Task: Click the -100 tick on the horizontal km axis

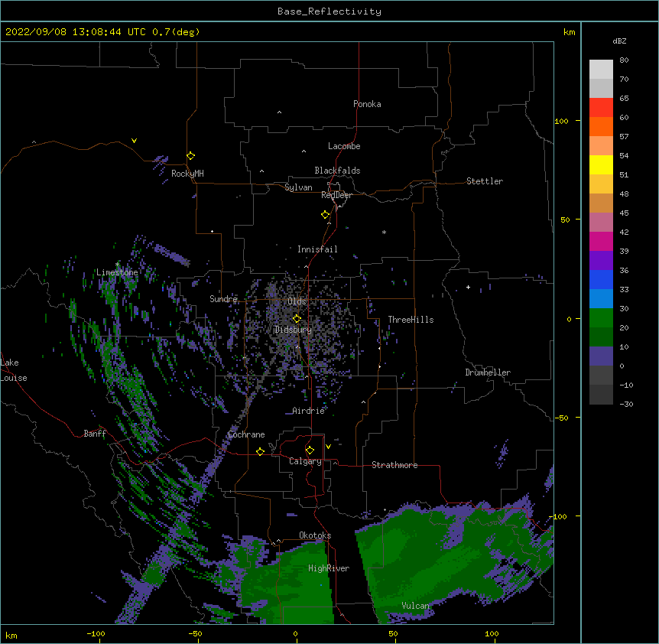Action: tap(96, 633)
